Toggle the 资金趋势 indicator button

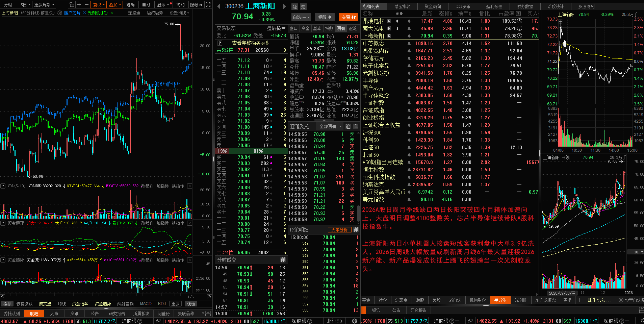tap(103, 304)
